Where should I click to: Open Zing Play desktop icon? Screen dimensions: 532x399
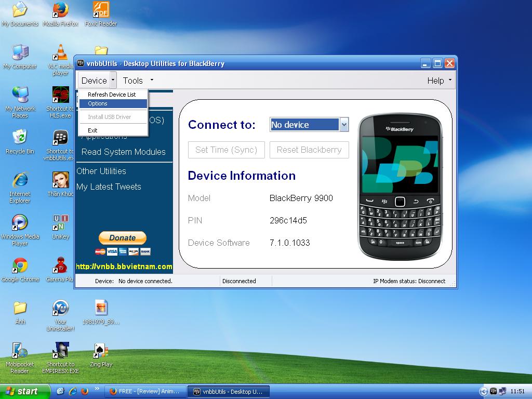pyautogui.click(x=101, y=354)
